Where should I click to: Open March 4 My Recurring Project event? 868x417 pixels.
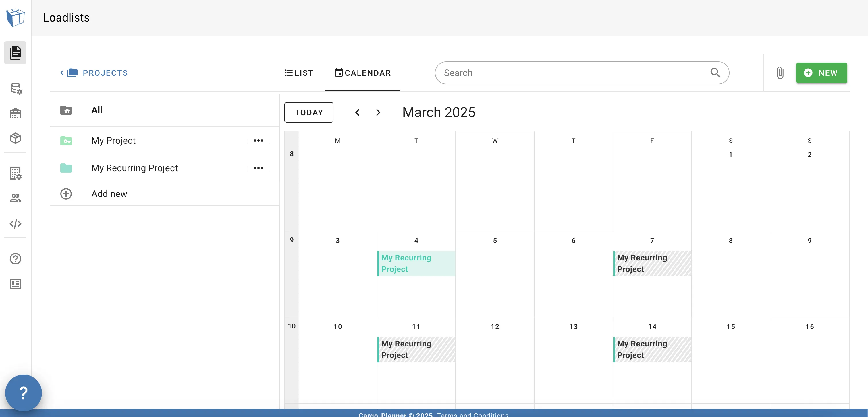[x=416, y=263]
